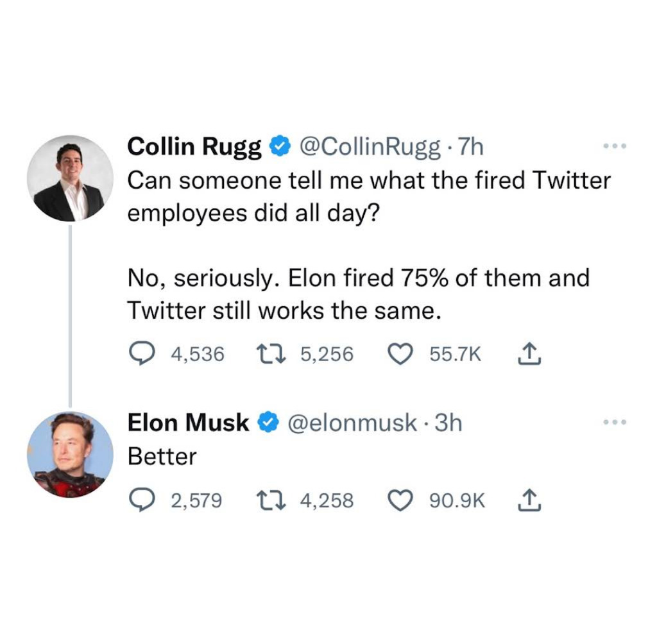Reply to Collin Rugg's tweet

[141, 354]
